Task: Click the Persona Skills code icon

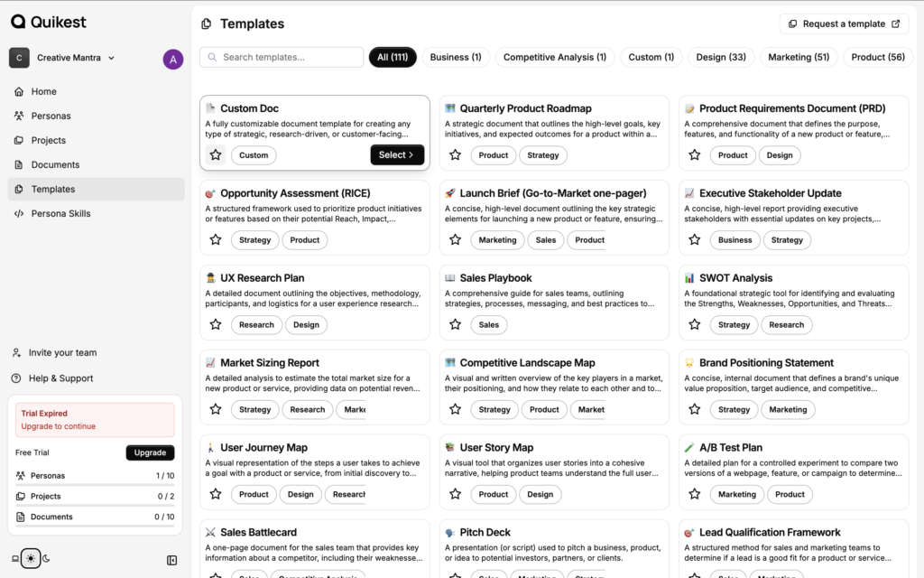Action: click(19, 214)
